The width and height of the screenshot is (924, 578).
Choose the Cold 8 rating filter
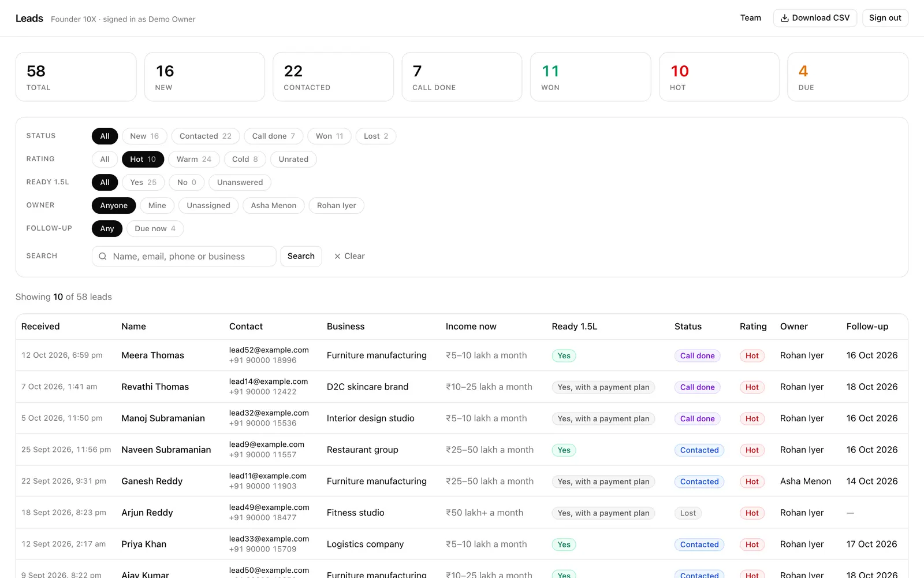click(245, 159)
